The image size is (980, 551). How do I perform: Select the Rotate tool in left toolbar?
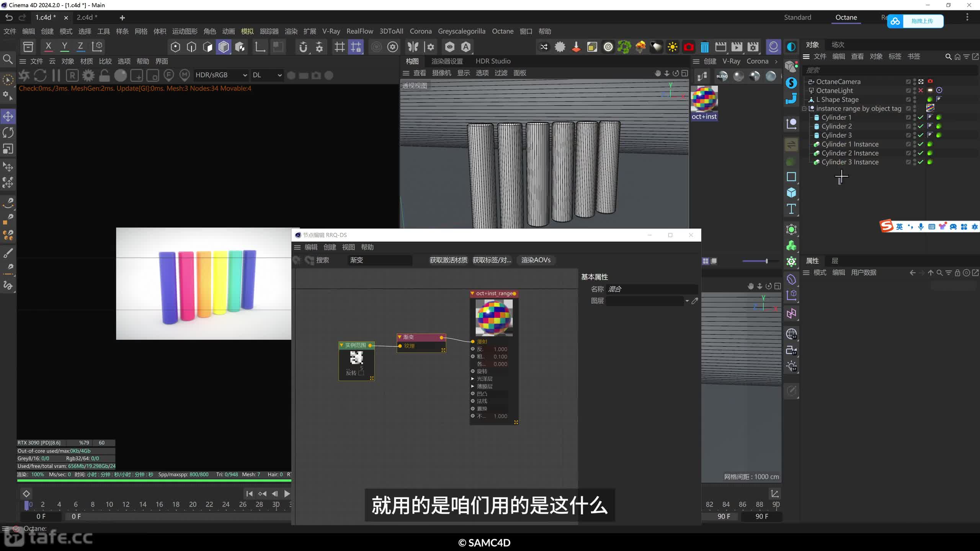[x=8, y=133]
